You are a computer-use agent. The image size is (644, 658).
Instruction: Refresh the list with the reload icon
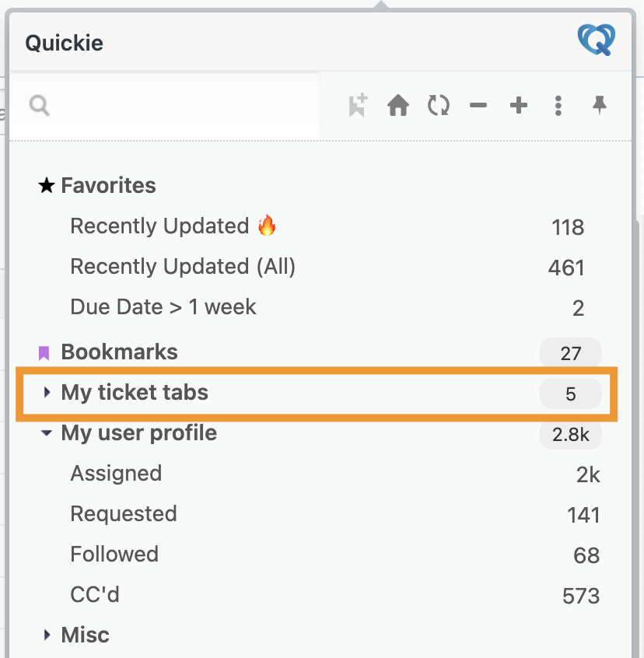pyautogui.click(x=439, y=105)
